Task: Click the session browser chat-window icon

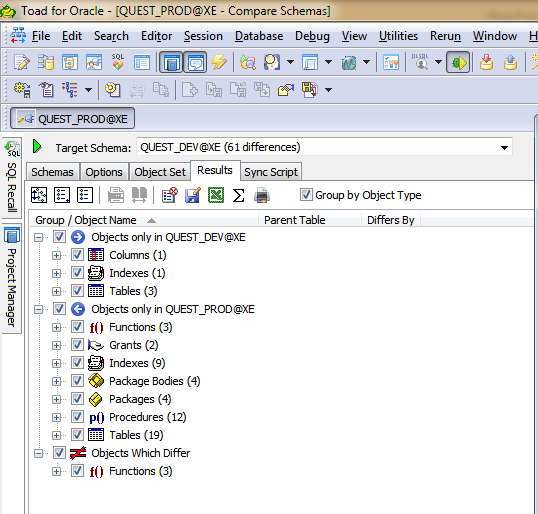Action: [x=195, y=62]
